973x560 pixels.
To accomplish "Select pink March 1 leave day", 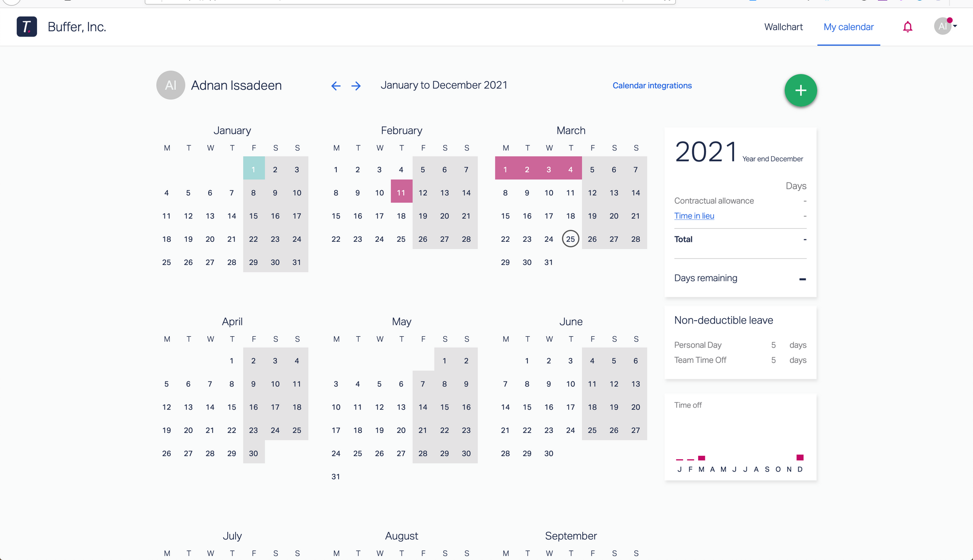I will pos(505,169).
